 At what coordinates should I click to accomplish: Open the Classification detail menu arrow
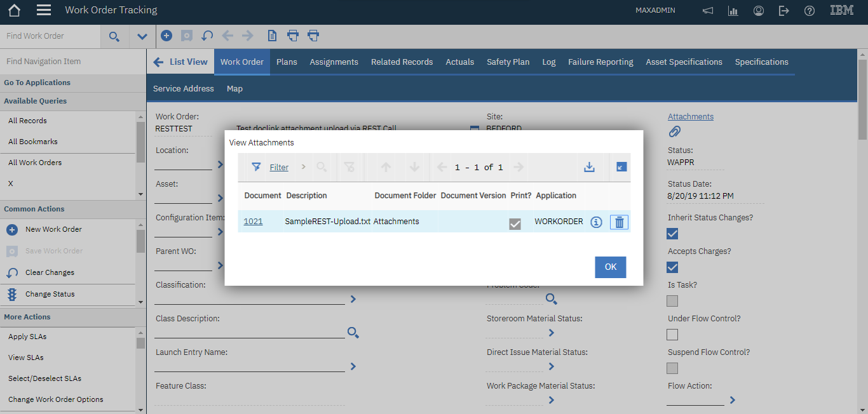pyautogui.click(x=353, y=298)
